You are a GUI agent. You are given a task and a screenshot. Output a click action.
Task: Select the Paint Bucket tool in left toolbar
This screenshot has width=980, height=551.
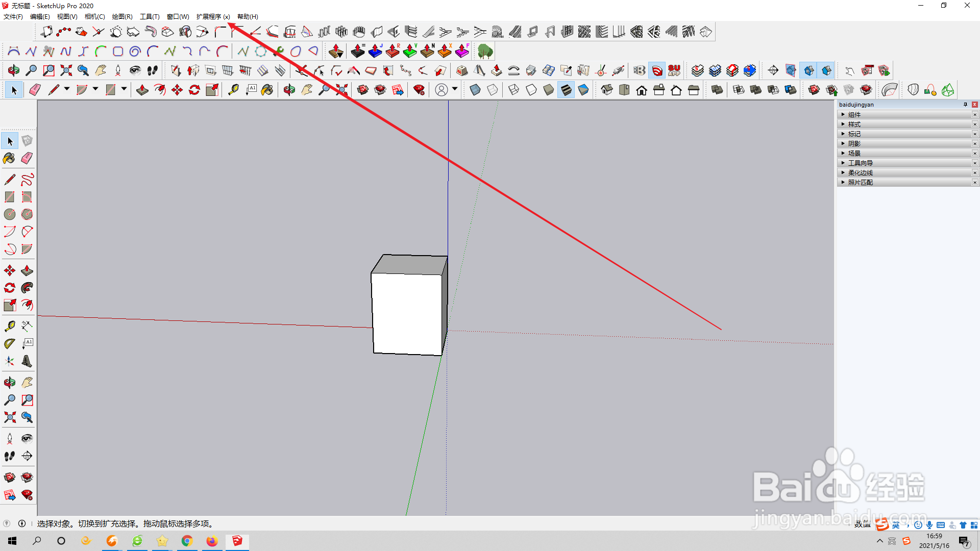pyautogui.click(x=9, y=158)
